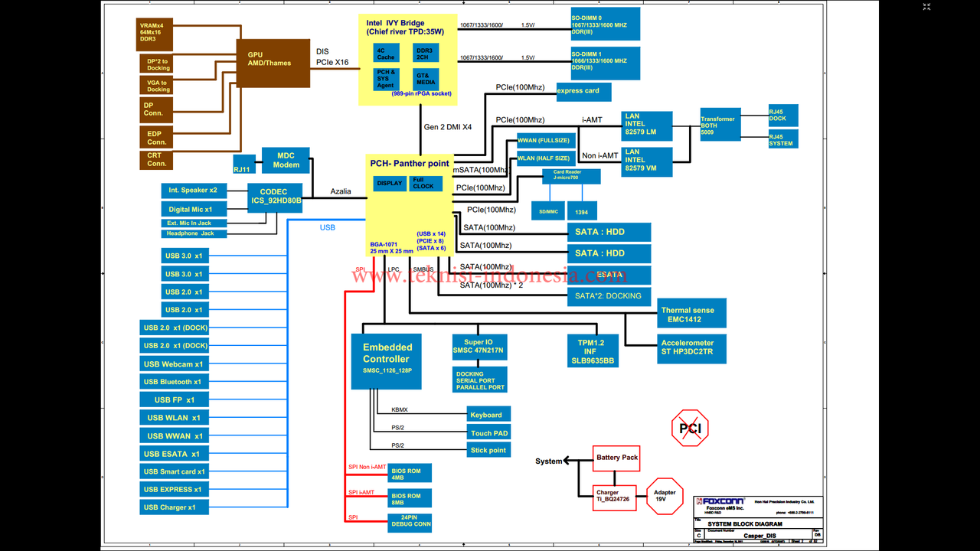Click the RJ45 DOCK block
Viewport: 980px width, 551px height.
coord(783,116)
